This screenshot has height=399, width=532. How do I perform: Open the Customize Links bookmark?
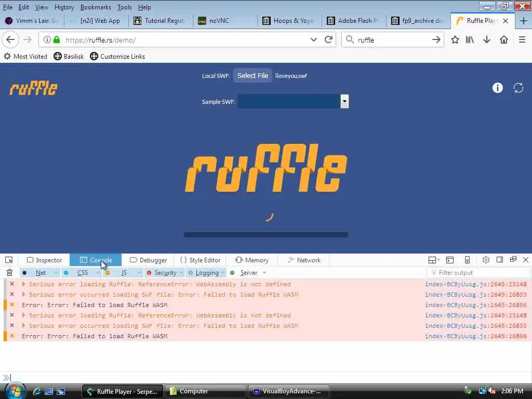click(x=117, y=56)
